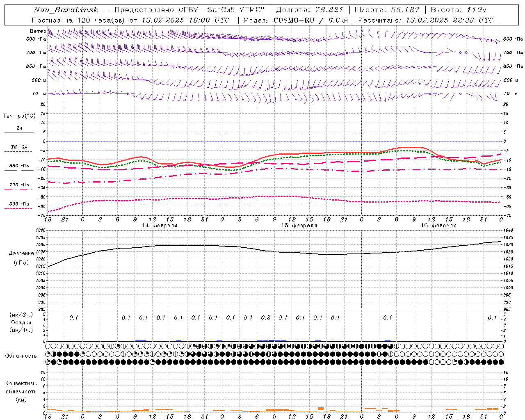This screenshot has height=420, width=525.
Task: Select the text Предоставлено ФГБУ "ЗапСиб УГМС"
Action: 189,10
